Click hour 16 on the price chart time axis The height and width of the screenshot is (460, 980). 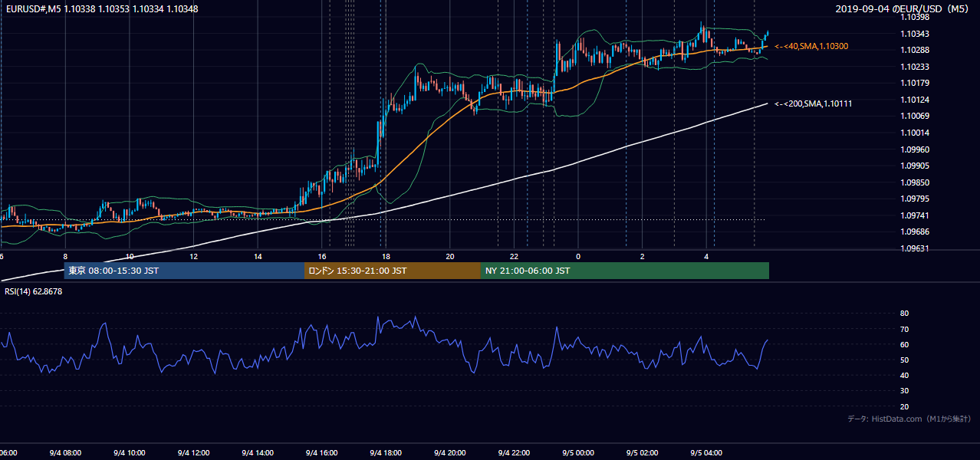coord(322,257)
